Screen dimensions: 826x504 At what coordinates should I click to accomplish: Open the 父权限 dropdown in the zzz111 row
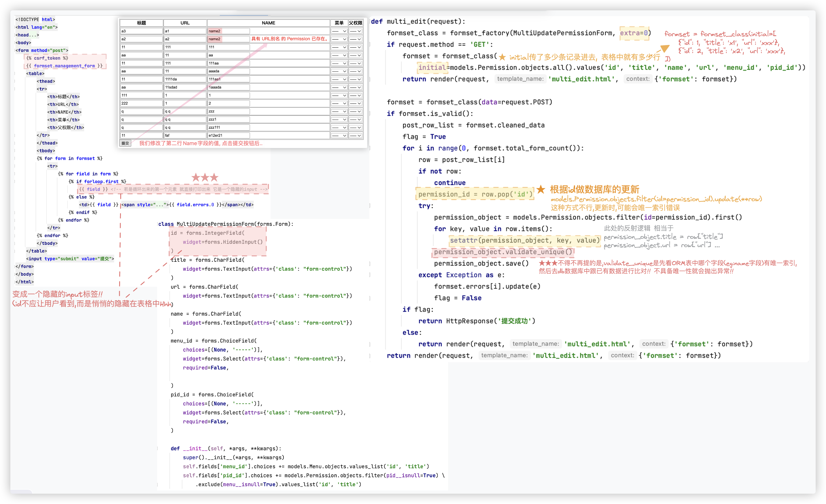tap(355, 127)
